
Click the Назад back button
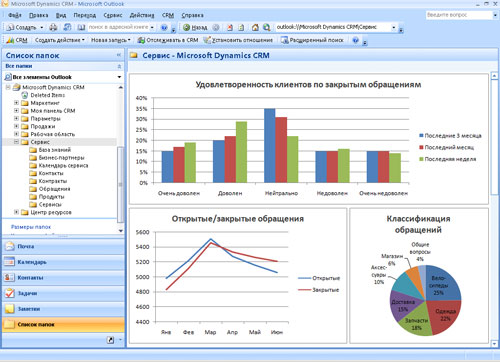coord(196,27)
